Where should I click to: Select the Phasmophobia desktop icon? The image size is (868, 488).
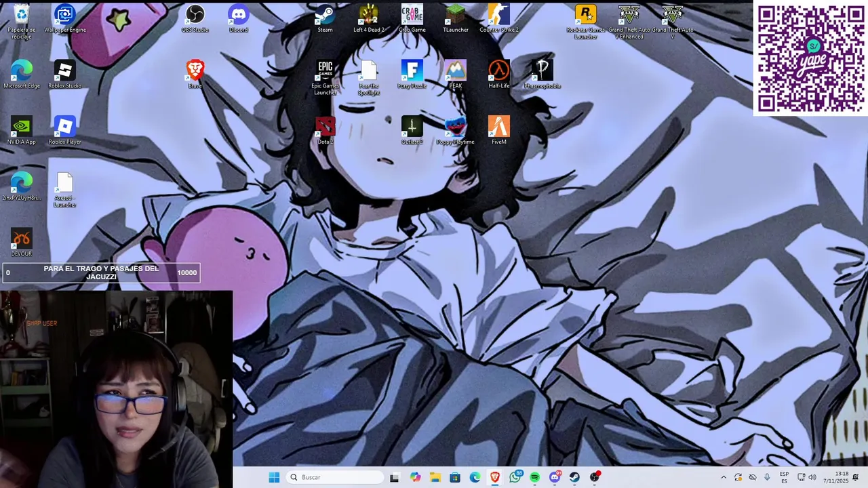[542, 75]
